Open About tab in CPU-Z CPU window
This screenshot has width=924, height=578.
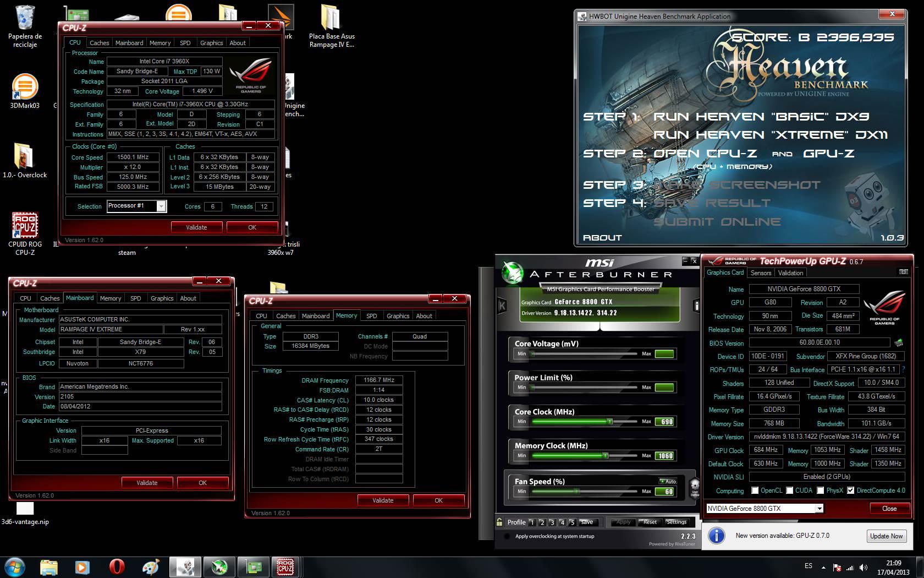238,42
